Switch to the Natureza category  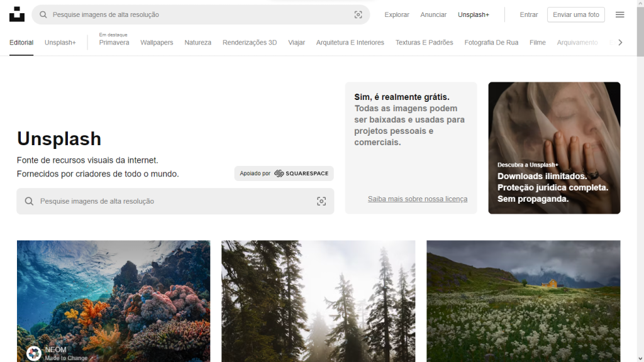point(197,43)
